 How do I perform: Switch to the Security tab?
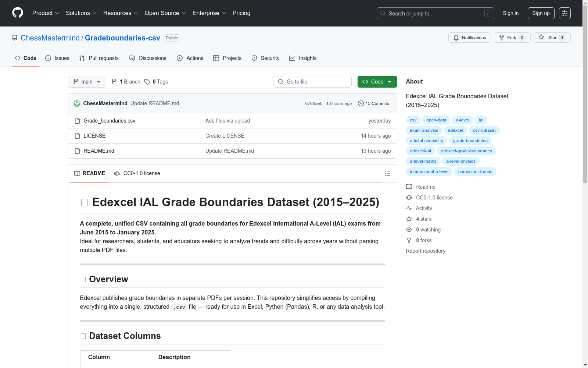265,58
